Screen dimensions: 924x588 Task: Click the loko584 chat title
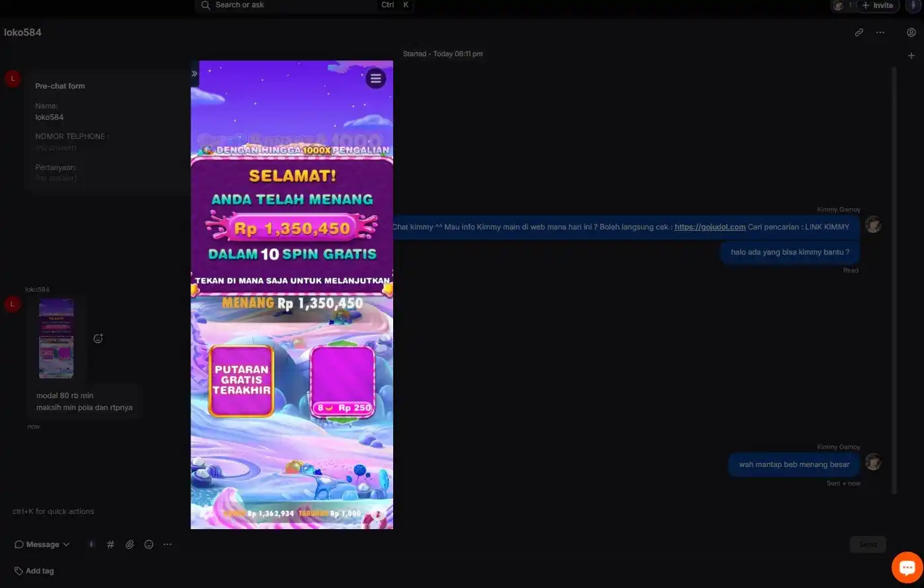23,32
